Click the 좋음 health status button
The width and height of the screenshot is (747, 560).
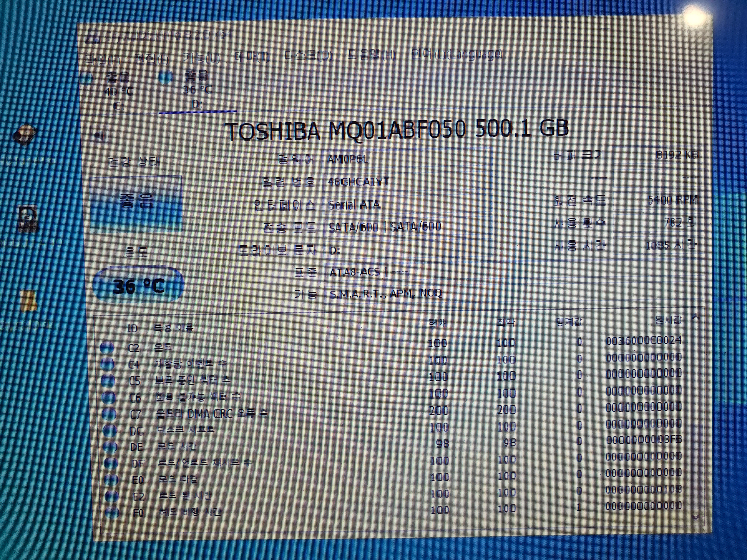tap(136, 204)
